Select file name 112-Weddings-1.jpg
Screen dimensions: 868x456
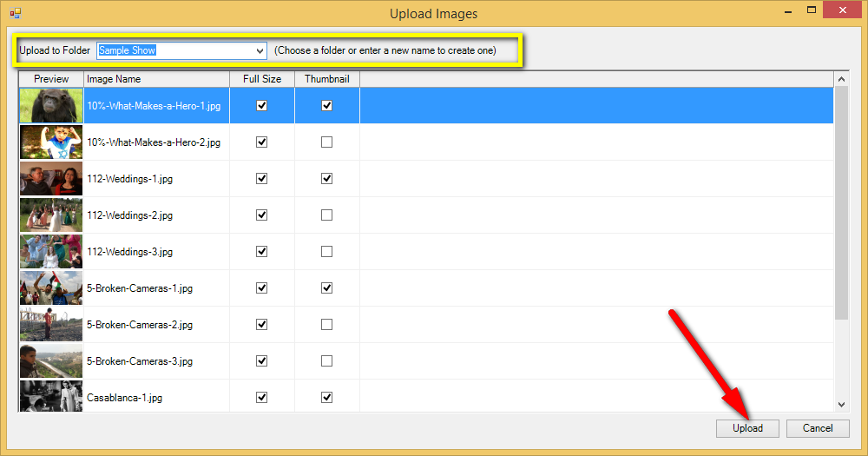[129, 179]
